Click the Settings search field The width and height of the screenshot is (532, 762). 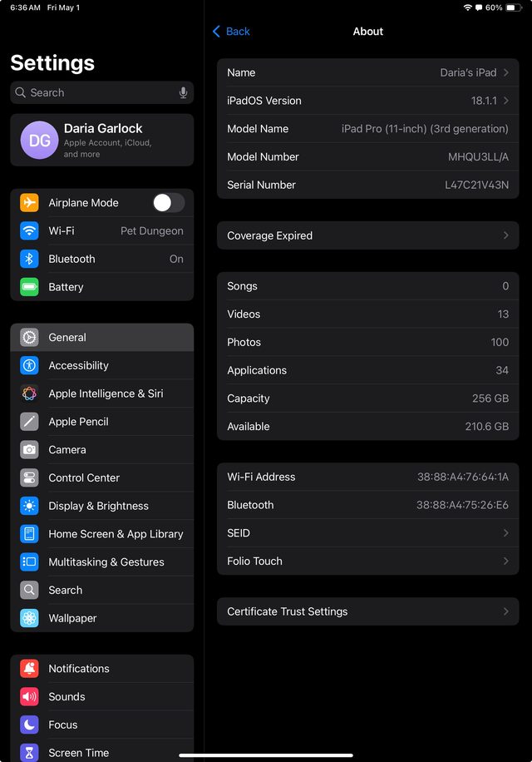pyautogui.click(x=102, y=92)
